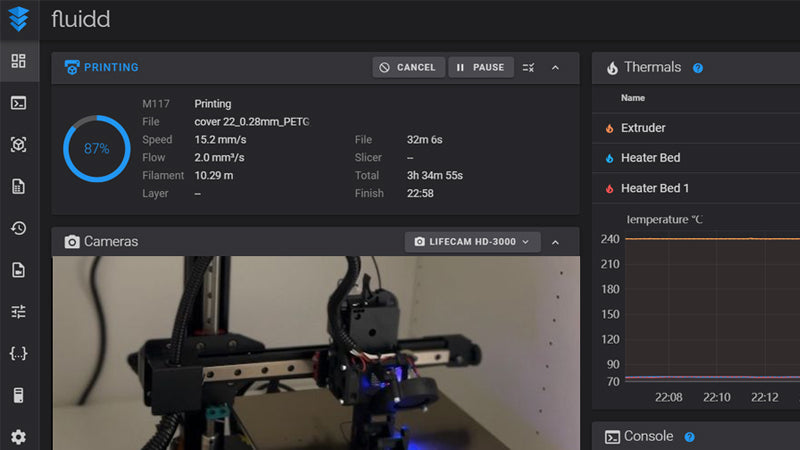Open the G-code preview cube icon

click(x=18, y=145)
